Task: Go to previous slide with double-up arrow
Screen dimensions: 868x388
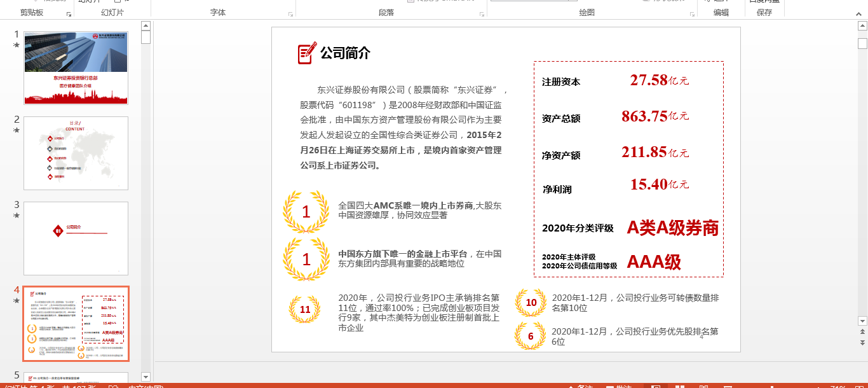Action: [862, 332]
